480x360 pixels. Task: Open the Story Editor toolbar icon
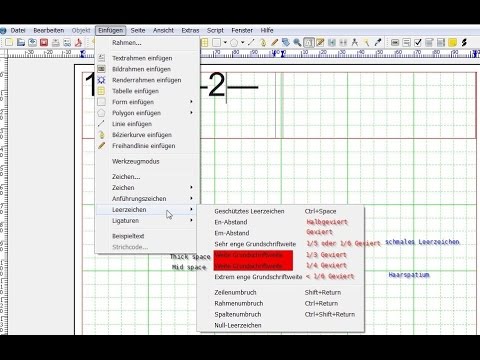[x=320, y=42]
